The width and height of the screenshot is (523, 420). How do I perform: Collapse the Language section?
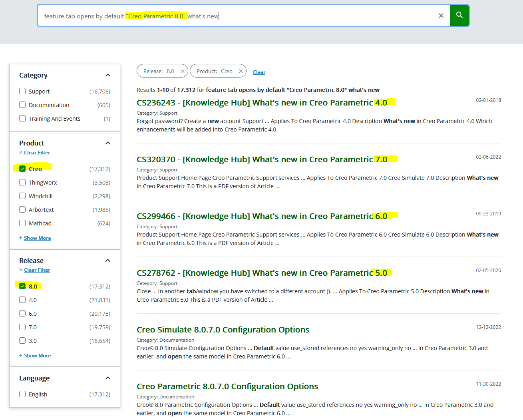click(x=107, y=378)
